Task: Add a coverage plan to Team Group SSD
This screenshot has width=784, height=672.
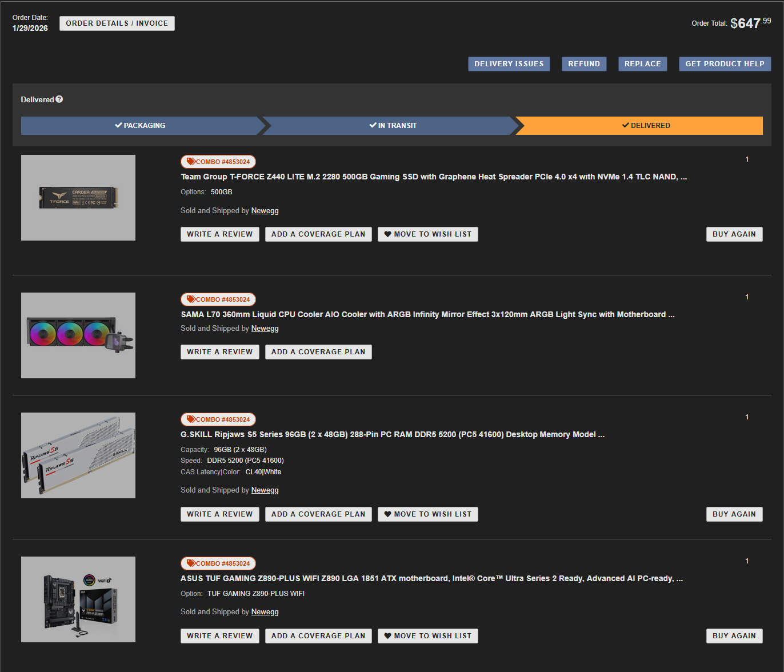Action: click(318, 234)
